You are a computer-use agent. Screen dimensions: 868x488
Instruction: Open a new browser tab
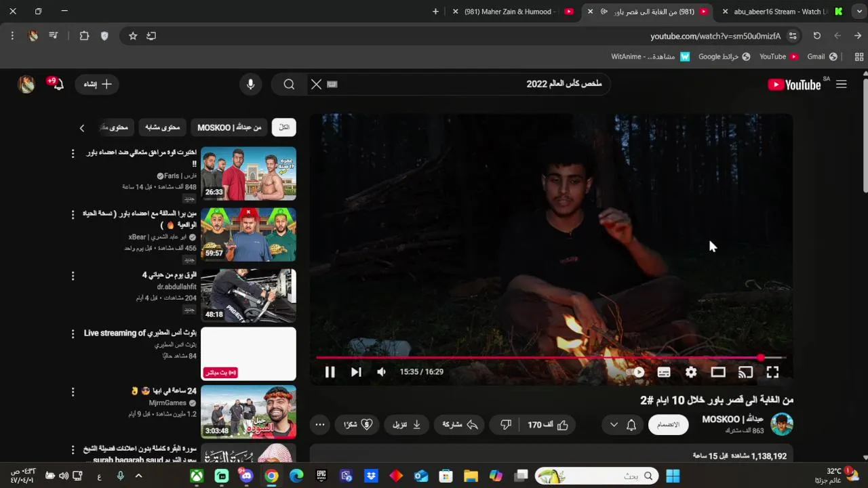click(435, 12)
